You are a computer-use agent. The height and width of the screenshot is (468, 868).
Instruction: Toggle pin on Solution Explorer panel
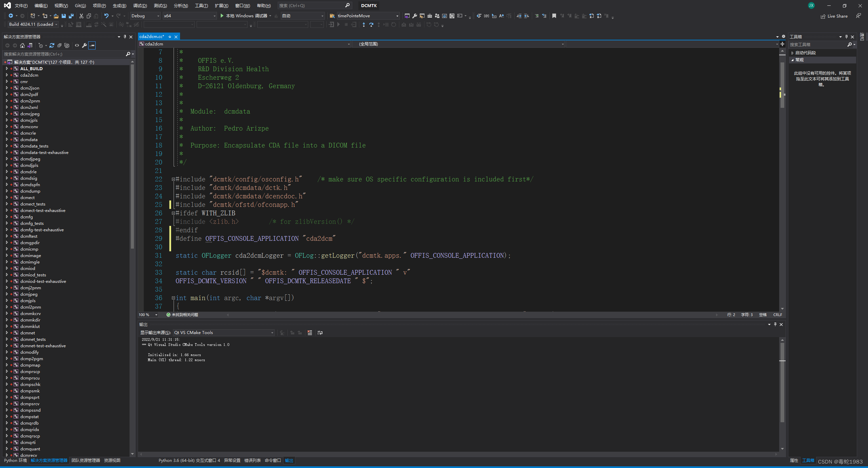[x=125, y=37]
